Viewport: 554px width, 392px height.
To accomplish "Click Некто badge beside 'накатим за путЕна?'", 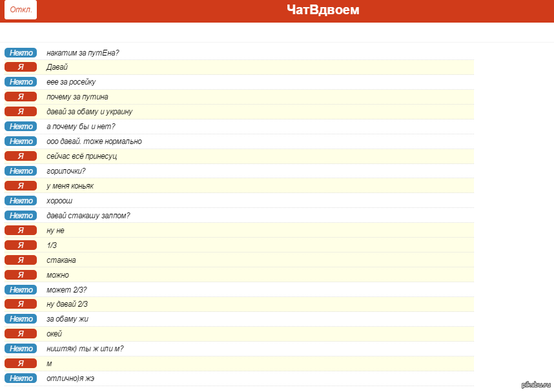I will 21,52.
